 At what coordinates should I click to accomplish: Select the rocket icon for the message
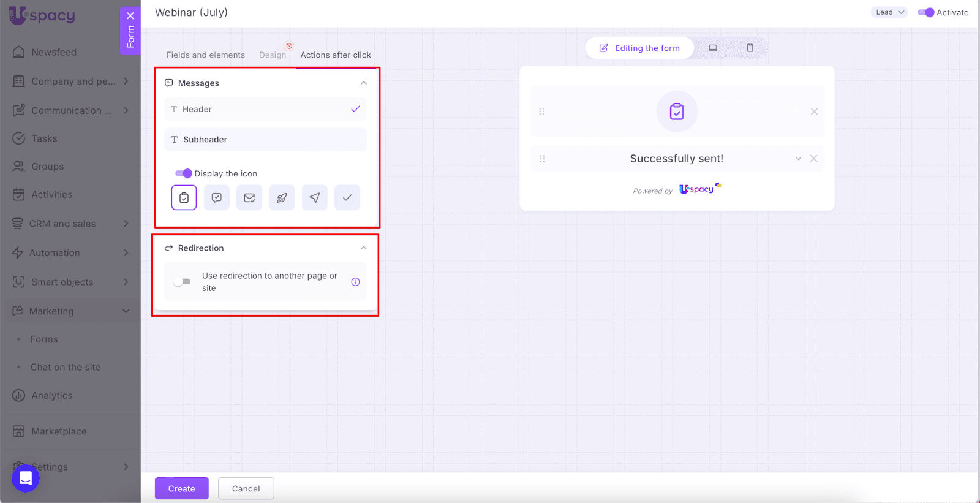click(x=282, y=198)
